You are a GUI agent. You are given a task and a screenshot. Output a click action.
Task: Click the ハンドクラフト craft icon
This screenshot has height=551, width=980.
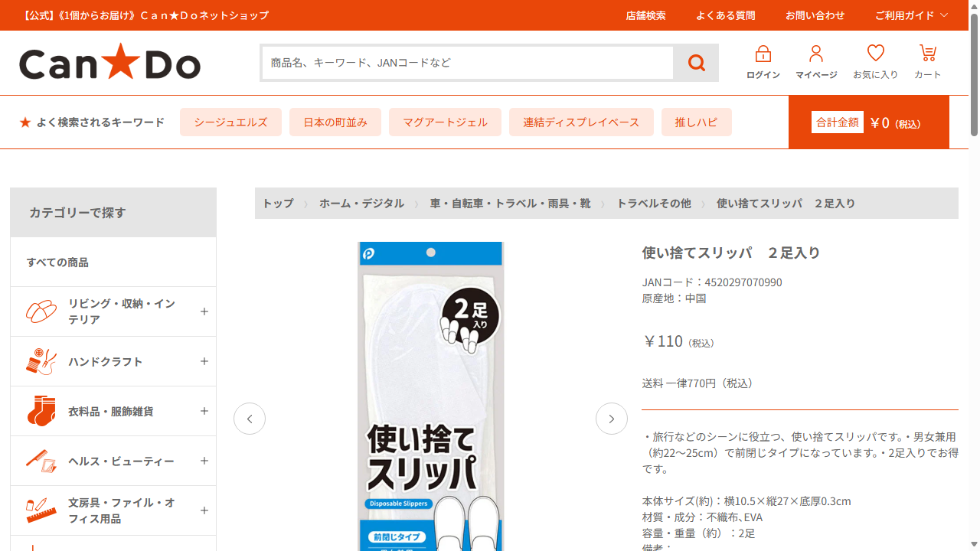pyautogui.click(x=41, y=361)
